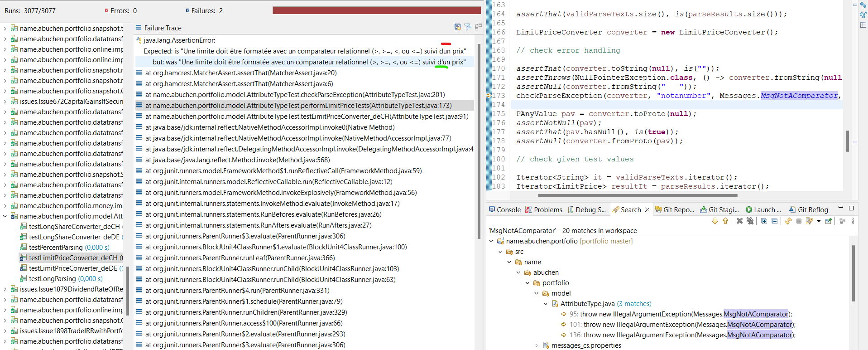The height and width of the screenshot is (350, 868).
Task: Toggle compare actual with expected result
Action: [x=478, y=27]
